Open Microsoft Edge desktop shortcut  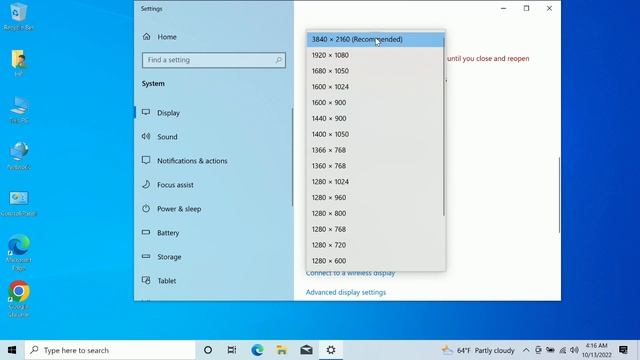[x=19, y=253]
